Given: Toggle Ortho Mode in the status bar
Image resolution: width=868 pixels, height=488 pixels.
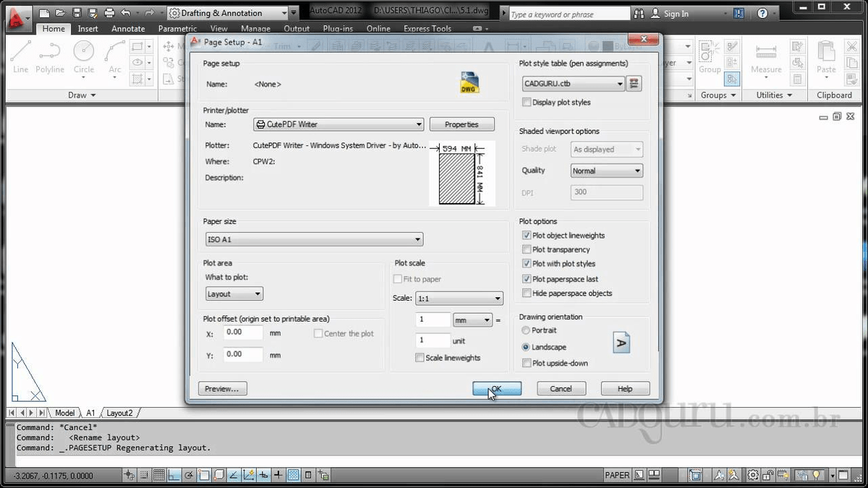Looking at the screenshot, I should [174, 475].
